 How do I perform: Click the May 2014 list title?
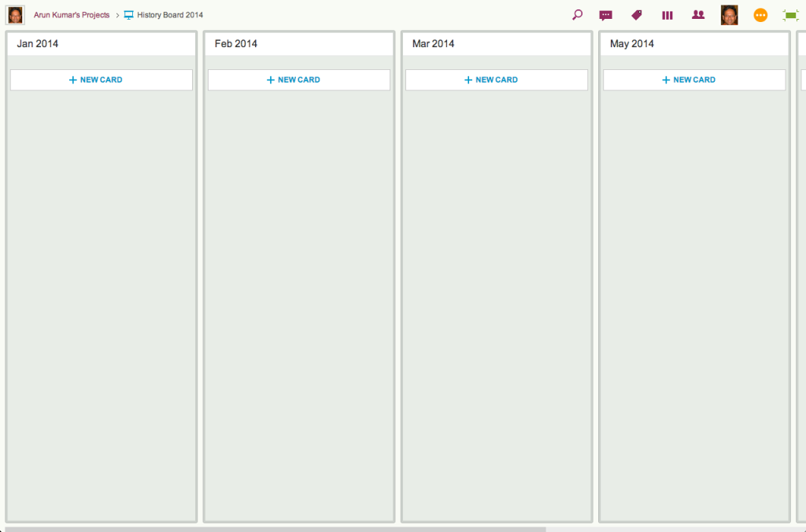(632, 44)
